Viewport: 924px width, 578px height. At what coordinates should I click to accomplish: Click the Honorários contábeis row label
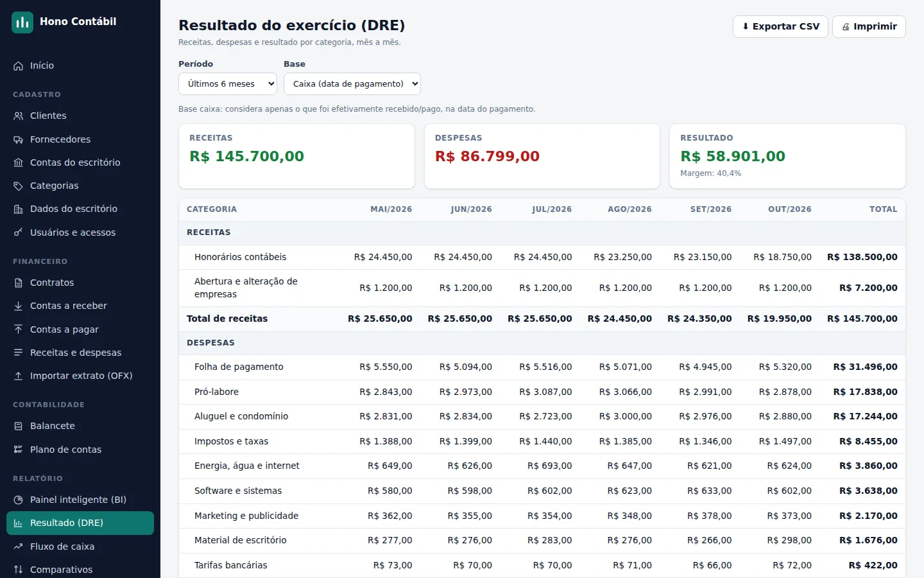coord(241,257)
